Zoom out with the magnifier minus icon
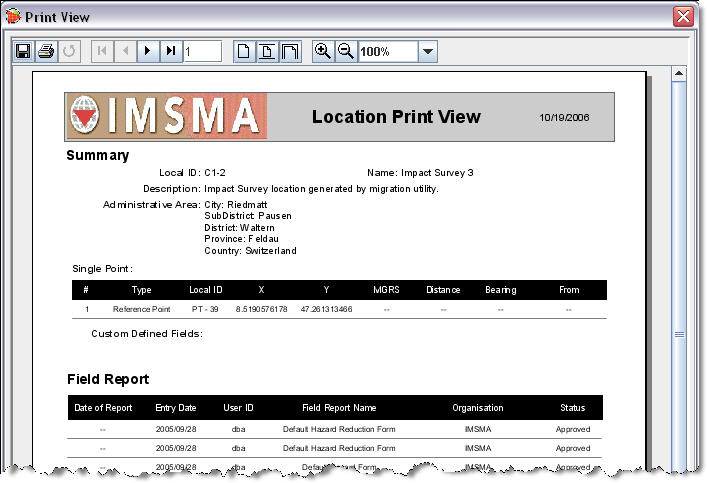707x483 pixels. click(x=345, y=51)
